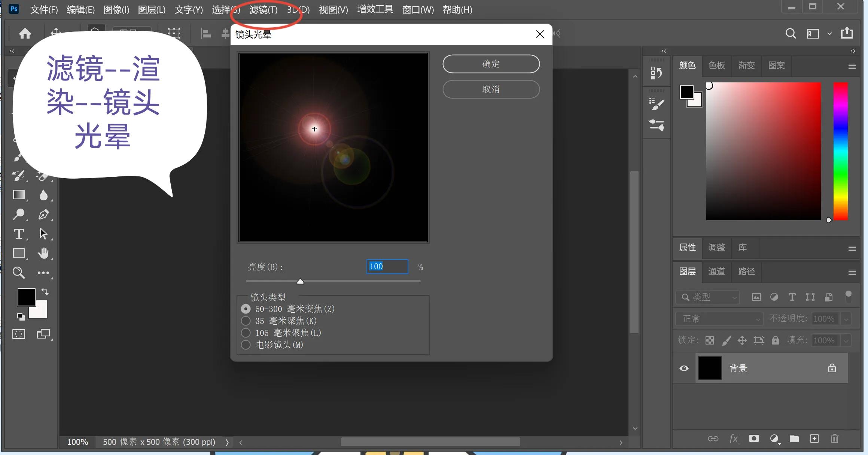Select the Hand tool
Screen dimensions: 868x455
point(44,253)
